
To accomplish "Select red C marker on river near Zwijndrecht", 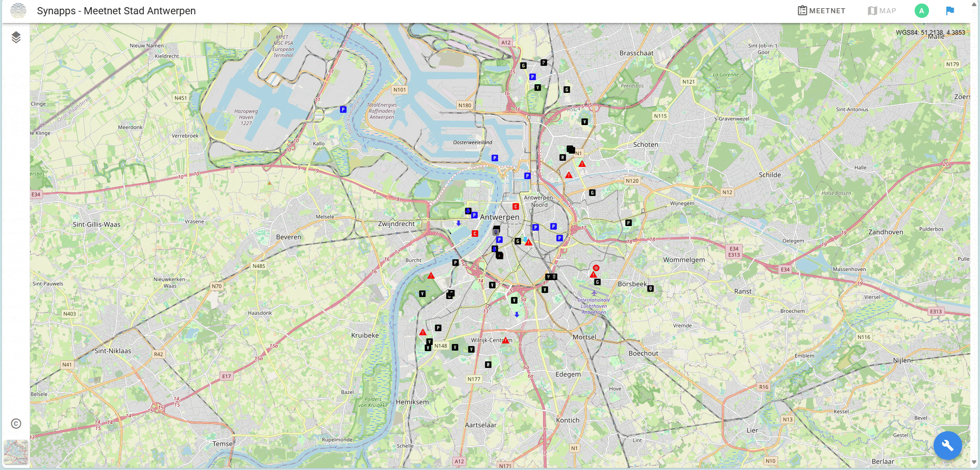I will (475, 234).
